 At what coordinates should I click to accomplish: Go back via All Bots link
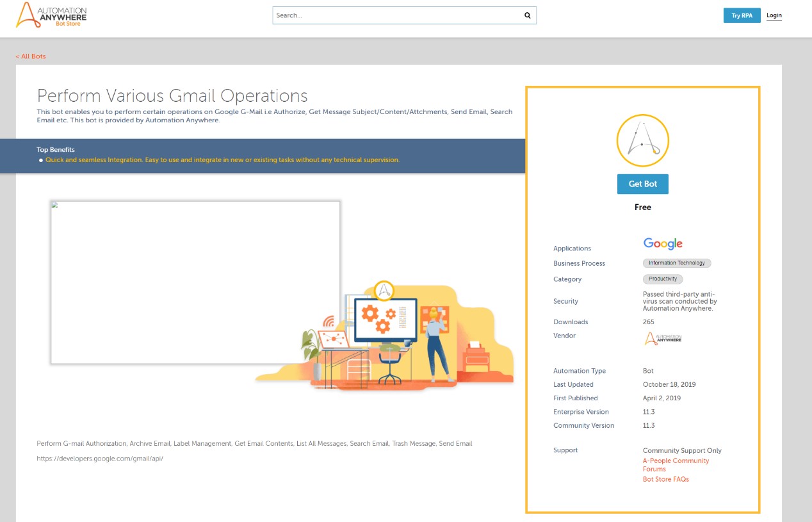(31, 56)
